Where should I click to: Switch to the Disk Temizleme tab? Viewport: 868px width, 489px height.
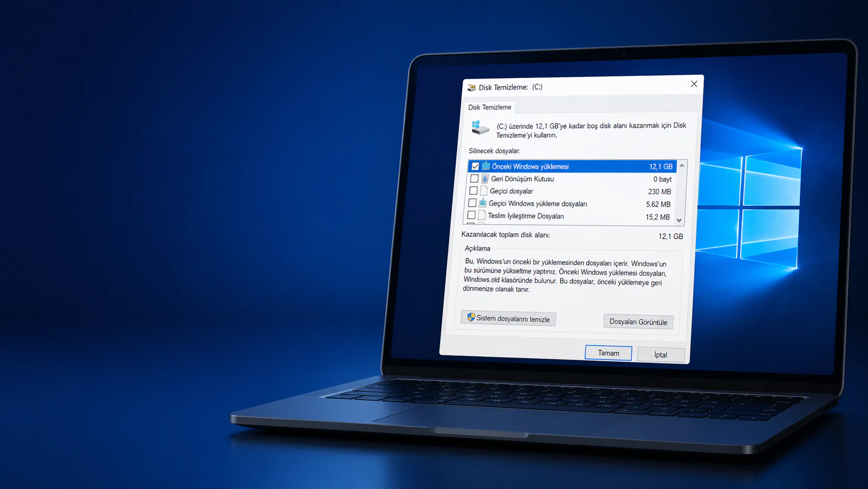coord(489,107)
